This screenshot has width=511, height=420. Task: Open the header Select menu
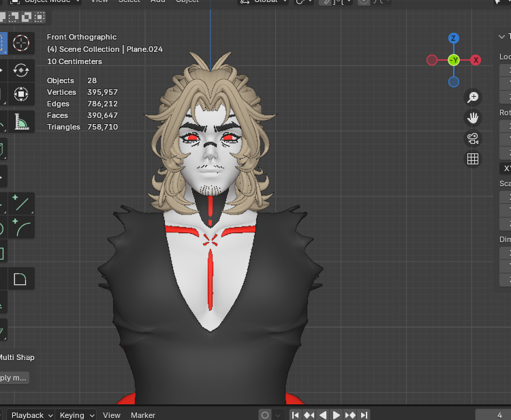(x=129, y=1)
